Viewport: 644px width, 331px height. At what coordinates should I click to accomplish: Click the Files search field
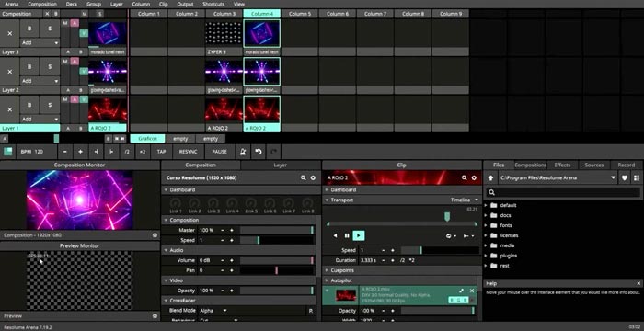[563, 192]
